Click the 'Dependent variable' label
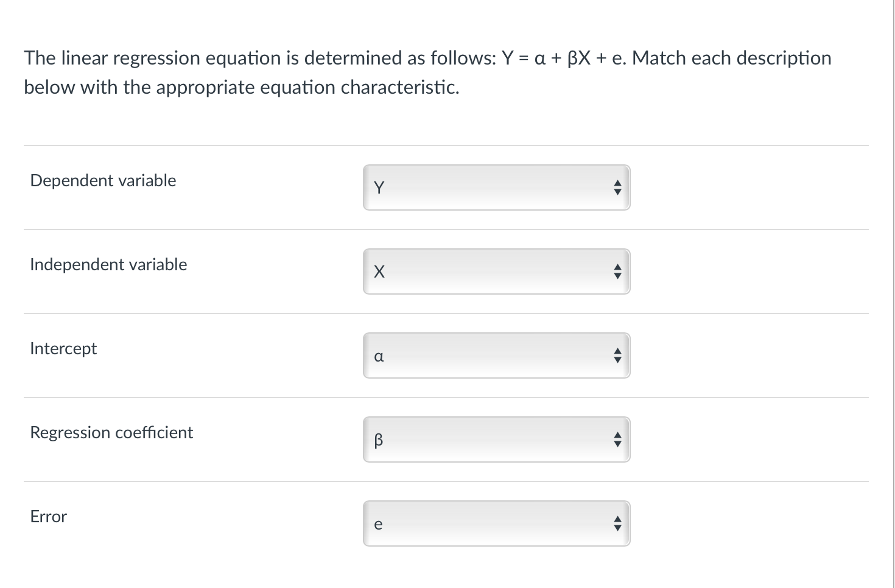Screen dimensions: 895x588 (x=103, y=181)
